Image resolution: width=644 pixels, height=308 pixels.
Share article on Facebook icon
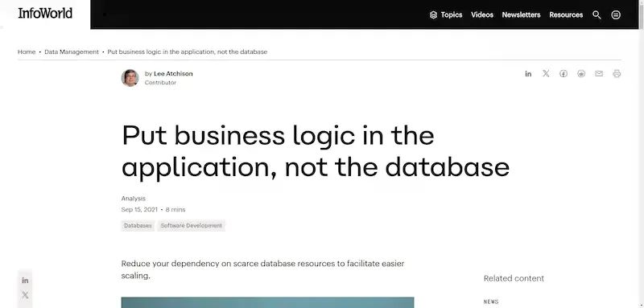tap(563, 74)
